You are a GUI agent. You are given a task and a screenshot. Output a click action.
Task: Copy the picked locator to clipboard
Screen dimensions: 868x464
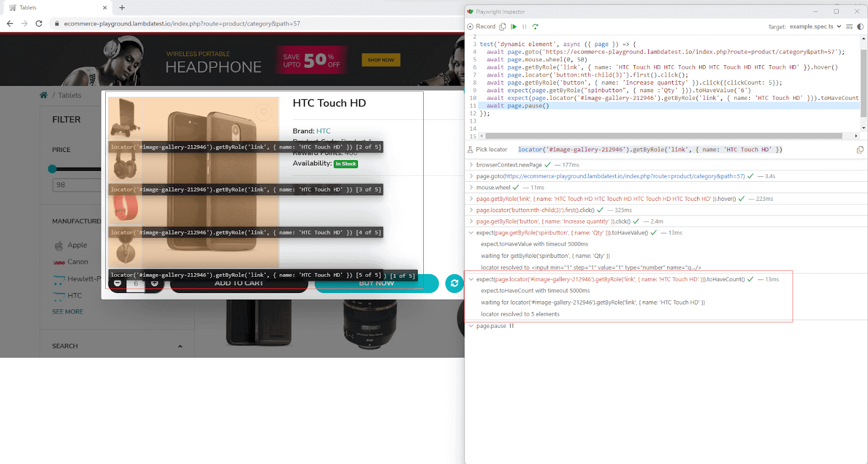point(860,150)
